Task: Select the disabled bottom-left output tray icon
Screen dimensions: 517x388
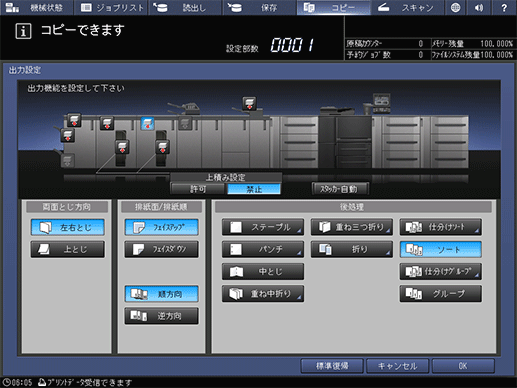Action: [67, 161]
